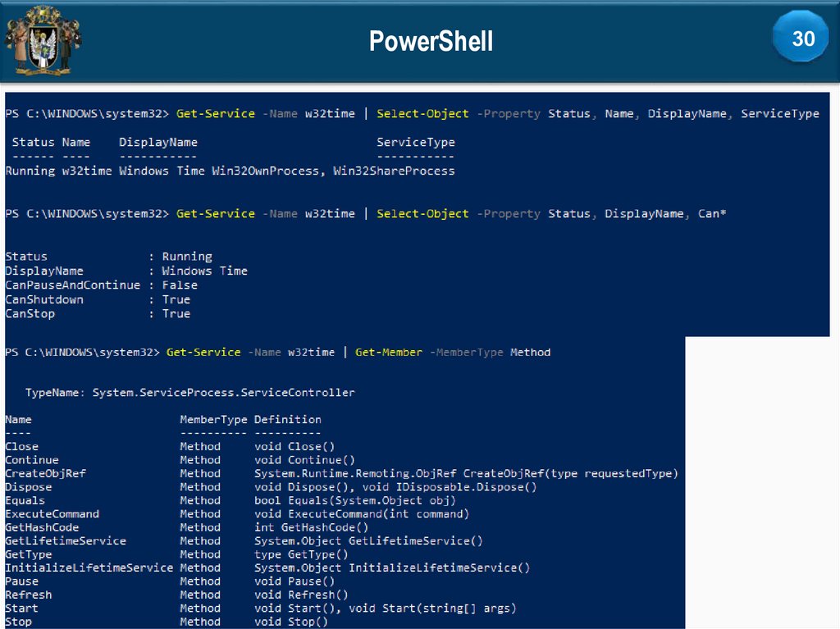The image size is (840, 629).
Task: Click the slide number 30 badge
Action: tap(801, 38)
